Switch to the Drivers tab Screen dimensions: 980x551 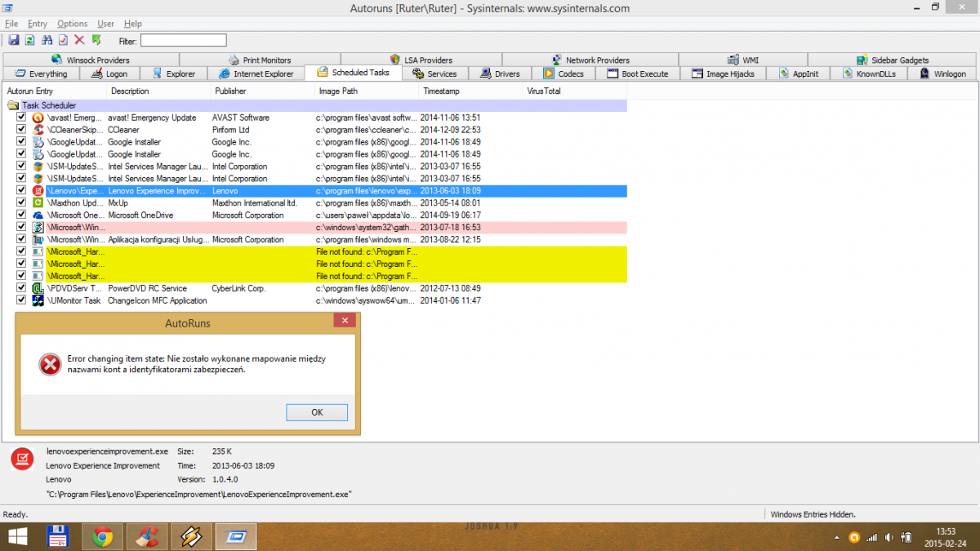(x=499, y=73)
